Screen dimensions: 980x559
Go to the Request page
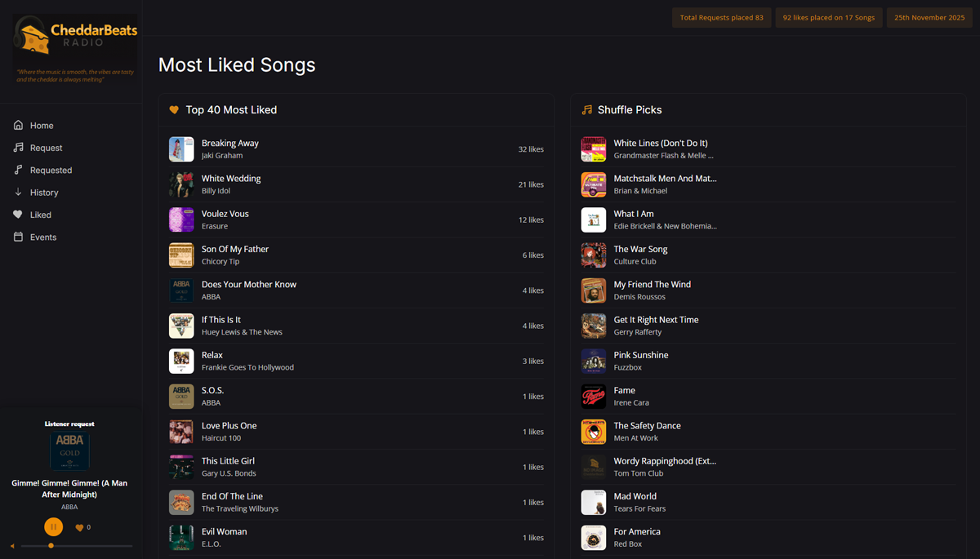click(46, 148)
